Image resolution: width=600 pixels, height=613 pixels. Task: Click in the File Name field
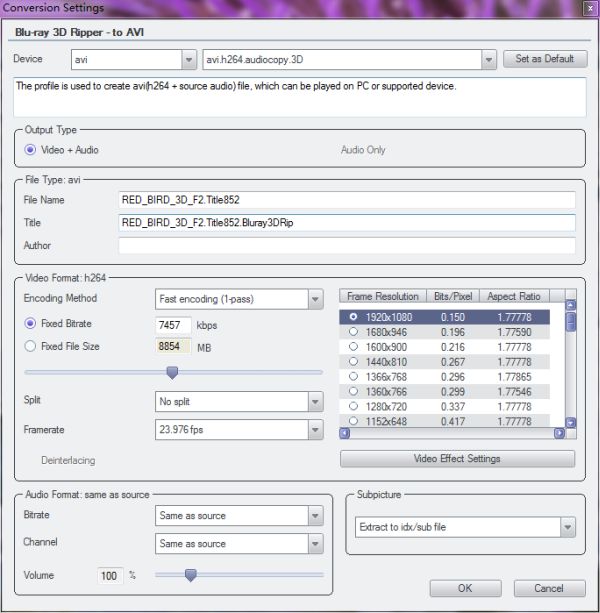pos(346,200)
